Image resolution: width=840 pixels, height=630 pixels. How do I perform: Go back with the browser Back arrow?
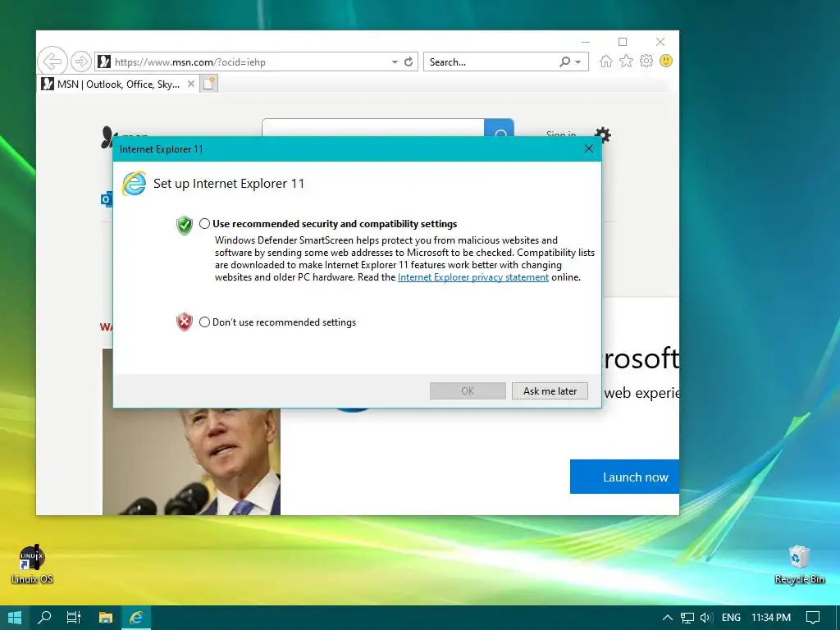pyautogui.click(x=52, y=62)
